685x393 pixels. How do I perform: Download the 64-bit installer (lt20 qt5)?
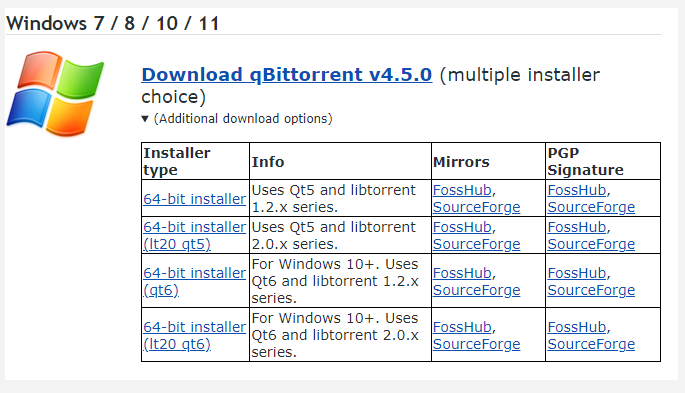(x=194, y=235)
